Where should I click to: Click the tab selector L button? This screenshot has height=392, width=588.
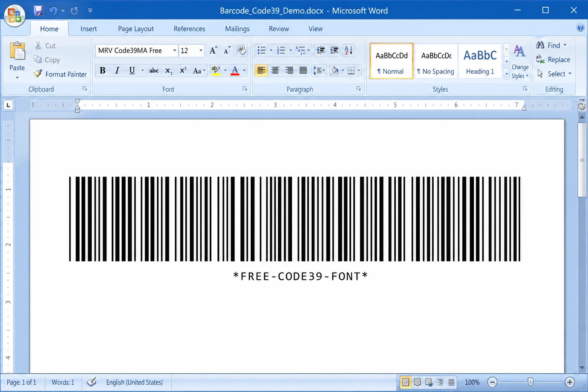pos(8,105)
